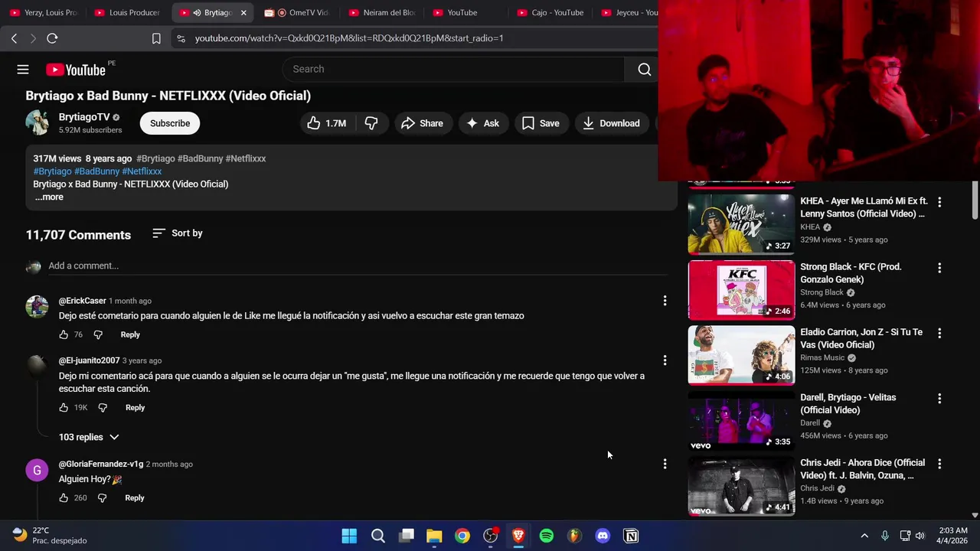Like the video with 1.7M likes
Screen dimensions: 980x551
coord(327,123)
